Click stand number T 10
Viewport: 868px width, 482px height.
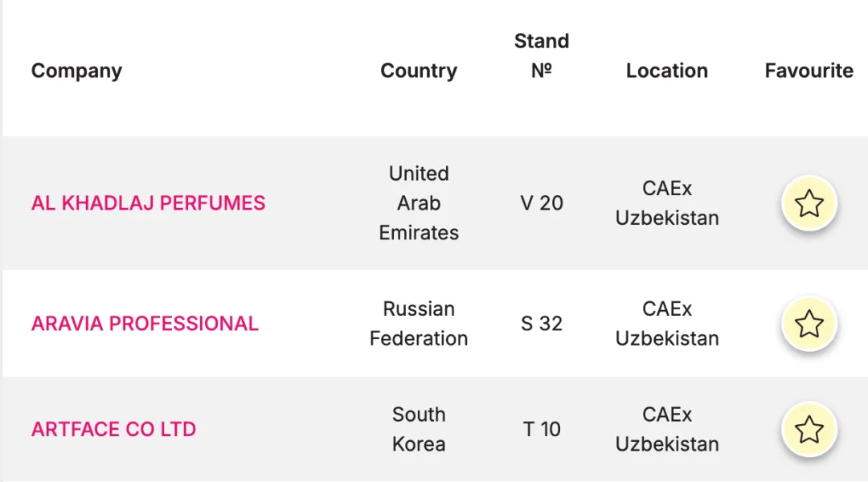(542, 430)
